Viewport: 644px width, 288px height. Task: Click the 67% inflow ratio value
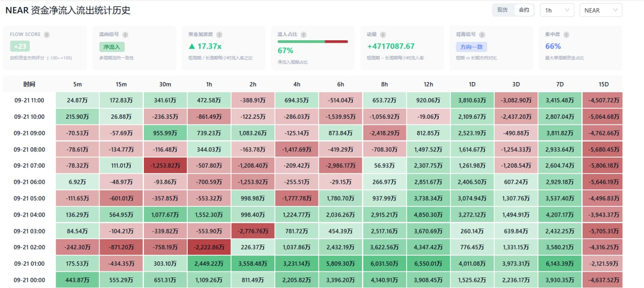[285, 50]
